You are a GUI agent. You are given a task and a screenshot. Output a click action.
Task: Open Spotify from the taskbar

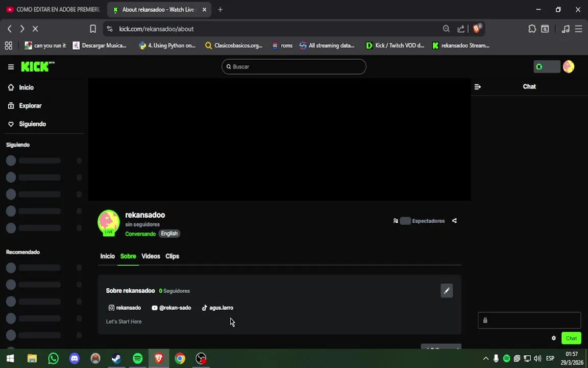138,359
